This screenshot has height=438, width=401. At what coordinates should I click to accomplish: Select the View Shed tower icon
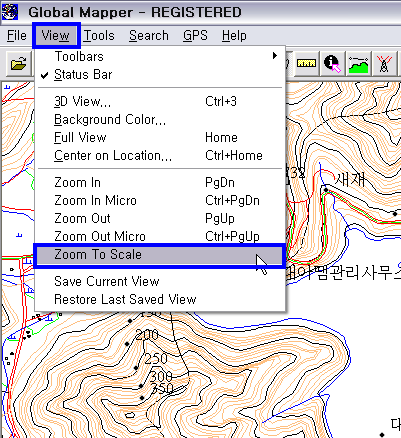point(384,63)
